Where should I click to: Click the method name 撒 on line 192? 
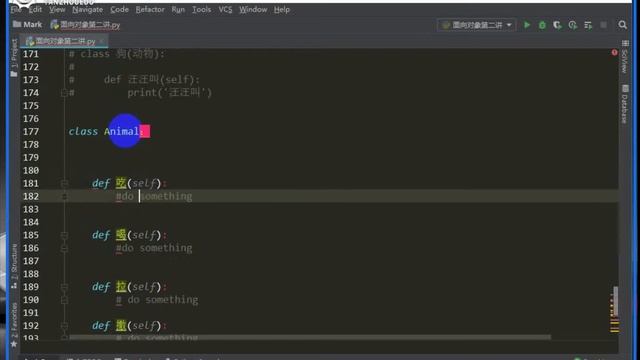click(121, 326)
